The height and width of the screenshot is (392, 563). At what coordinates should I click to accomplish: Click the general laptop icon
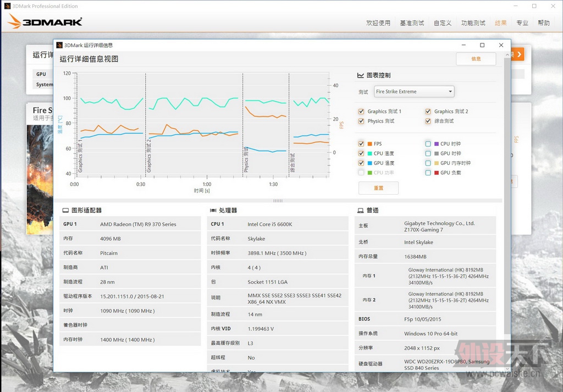[x=361, y=211]
